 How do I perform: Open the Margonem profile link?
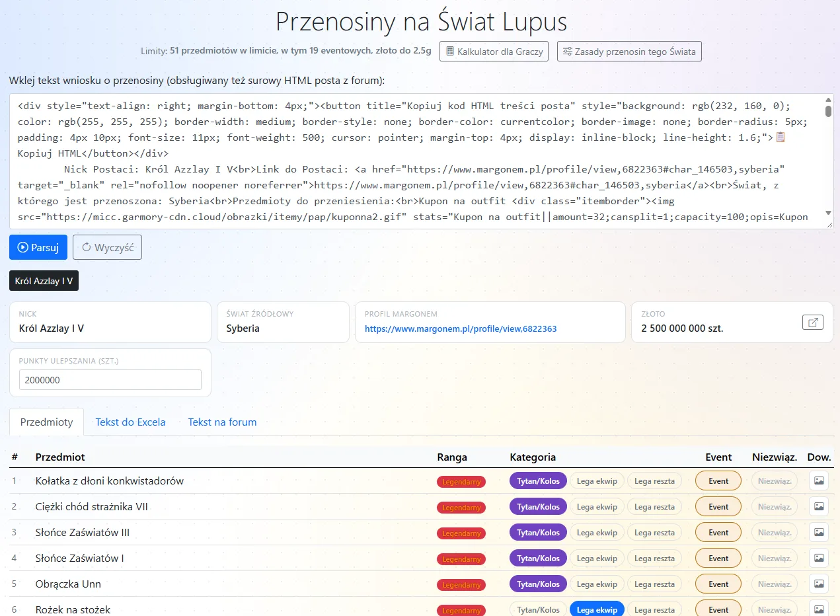[461, 328]
